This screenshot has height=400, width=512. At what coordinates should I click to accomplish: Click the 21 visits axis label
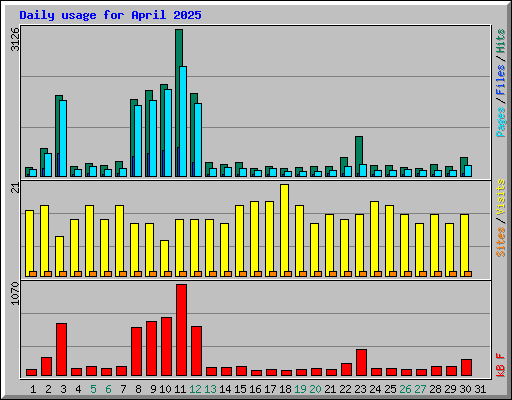tap(15, 188)
